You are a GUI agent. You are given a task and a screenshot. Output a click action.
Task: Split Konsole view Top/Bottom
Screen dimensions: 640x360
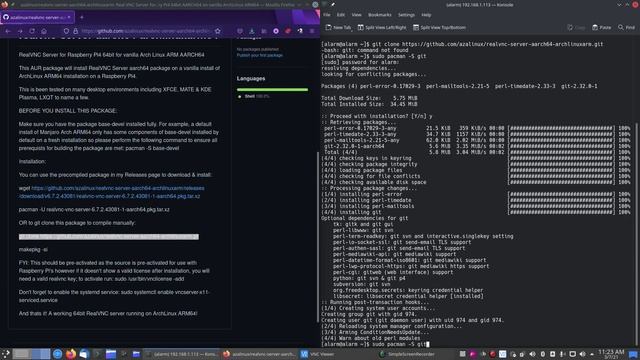pos(439,27)
